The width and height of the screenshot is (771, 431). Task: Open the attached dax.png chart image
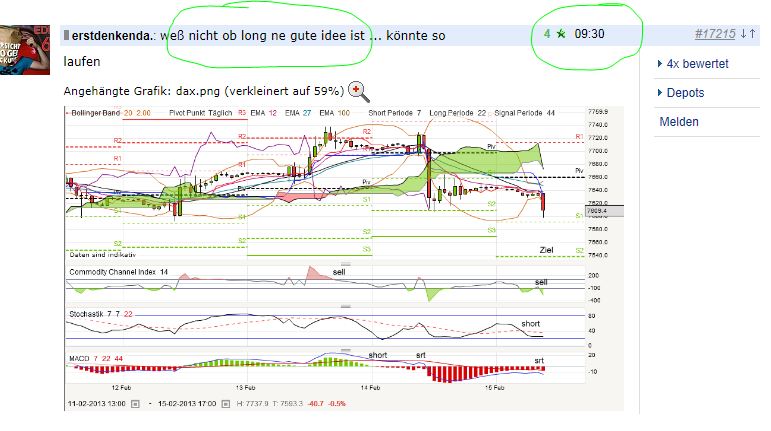[344, 258]
